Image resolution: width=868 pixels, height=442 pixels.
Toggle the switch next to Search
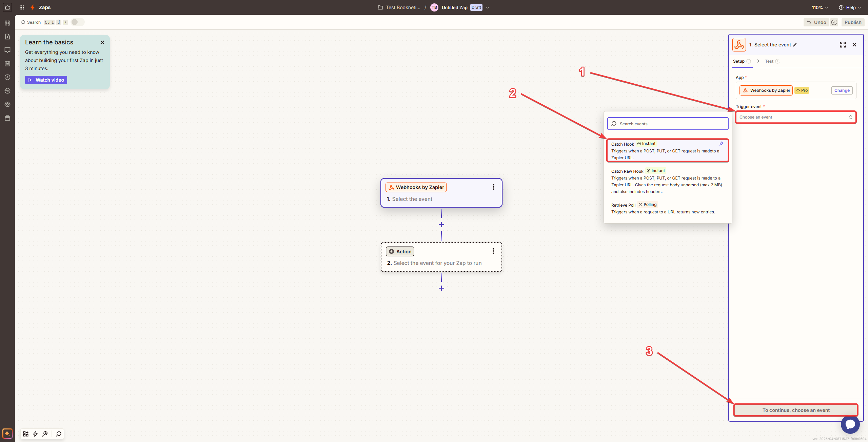[78, 22]
